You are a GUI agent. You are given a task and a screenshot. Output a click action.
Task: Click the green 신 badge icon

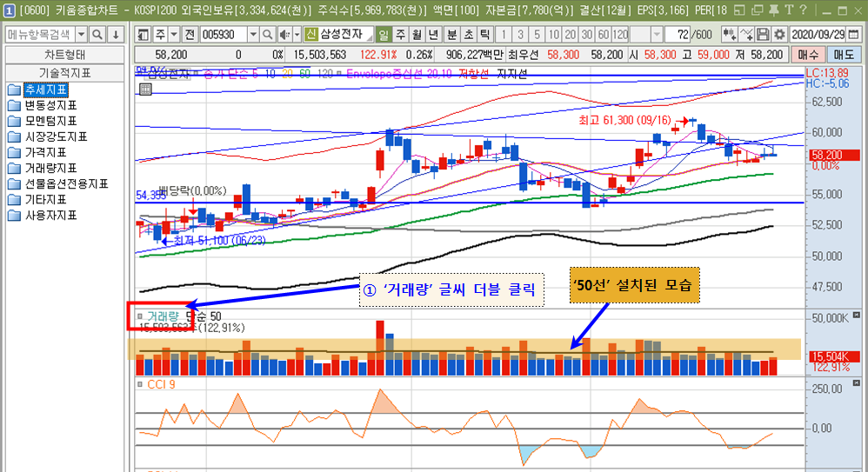(310, 35)
